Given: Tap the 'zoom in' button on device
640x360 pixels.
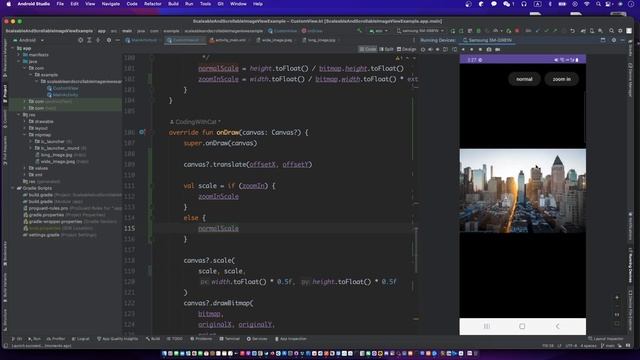Looking at the screenshot, I should [561, 79].
